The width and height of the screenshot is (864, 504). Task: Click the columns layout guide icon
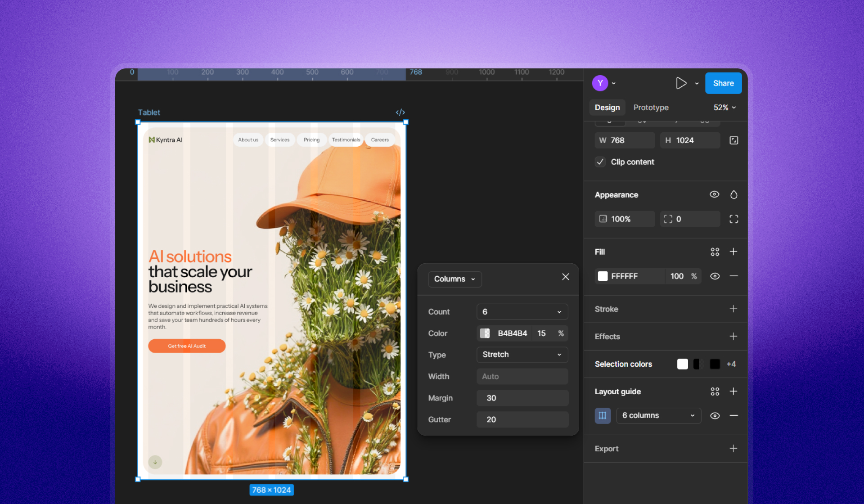point(603,416)
